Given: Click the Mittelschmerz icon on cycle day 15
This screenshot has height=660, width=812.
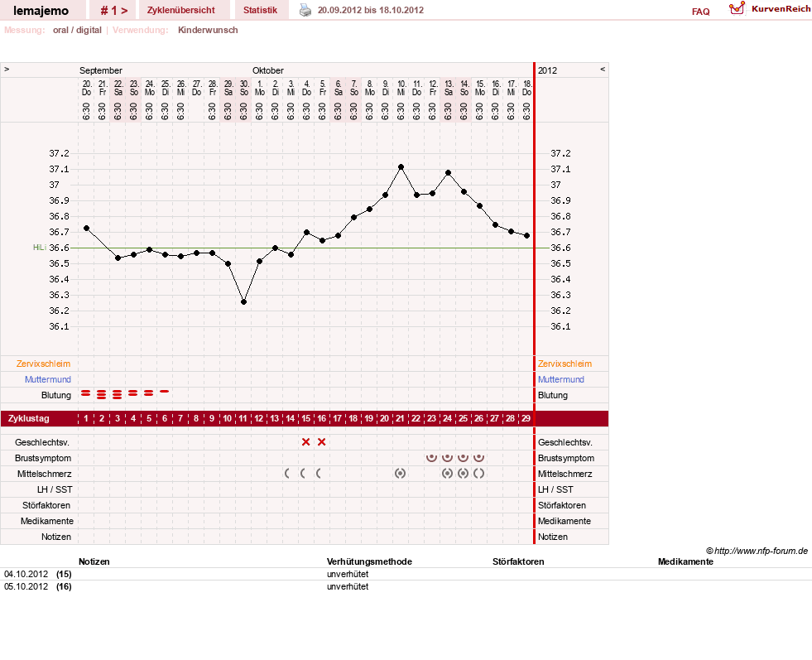Looking at the screenshot, I should tap(303, 473).
